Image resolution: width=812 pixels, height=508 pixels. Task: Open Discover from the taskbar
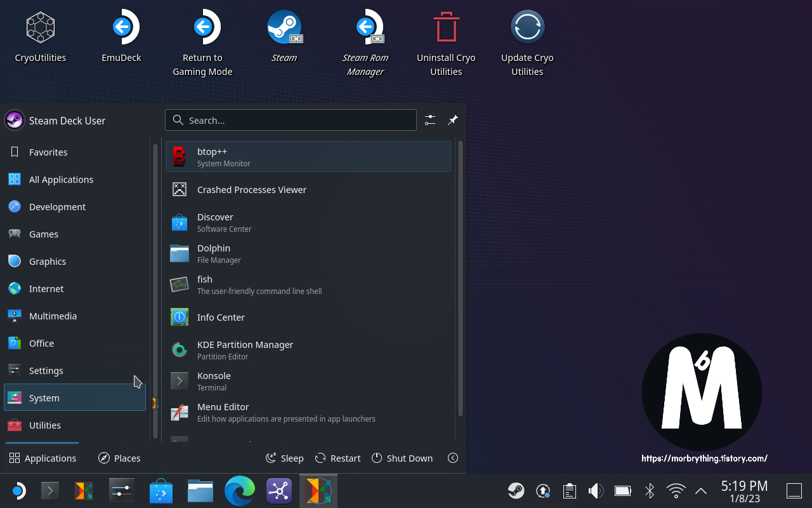[x=161, y=490]
